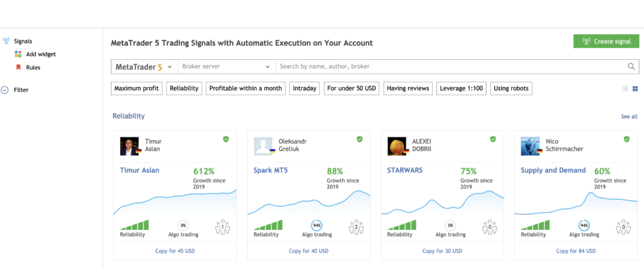Apply the Leverage 1:100 filter
The width and height of the screenshot is (644, 269).
click(461, 88)
